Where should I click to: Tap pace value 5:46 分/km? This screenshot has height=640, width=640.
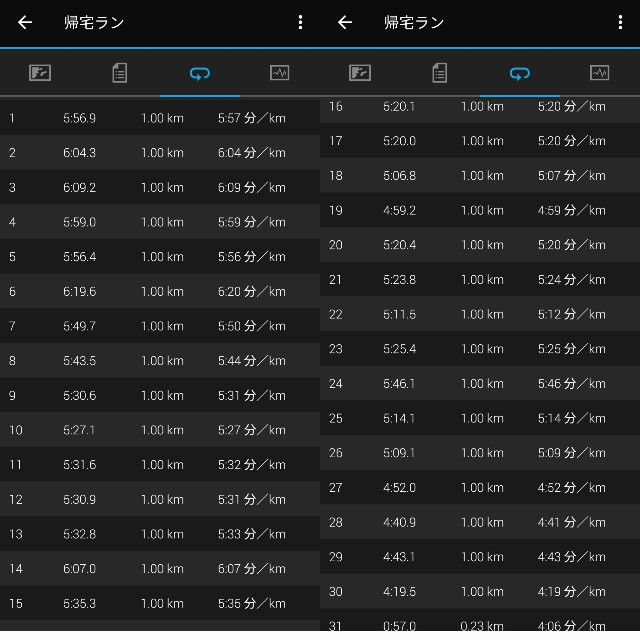[572, 384]
